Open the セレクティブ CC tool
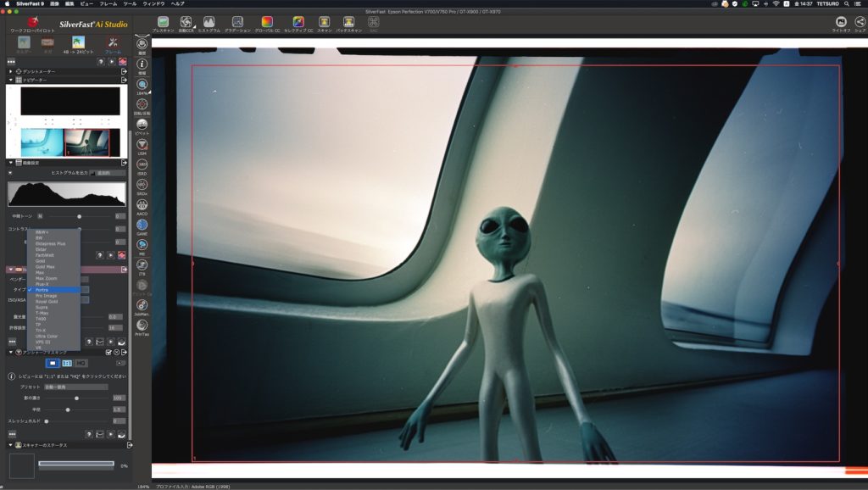Image resolution: width=868 pixels, height=490 pixels. [x=298, y=22]
